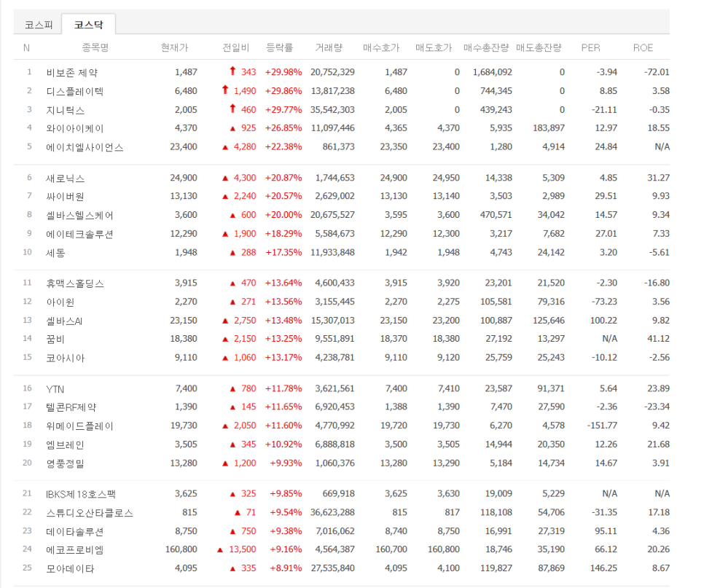Click the 등락률 column header
This screenshot has width=704, height=588.
(x=280, y=47)
